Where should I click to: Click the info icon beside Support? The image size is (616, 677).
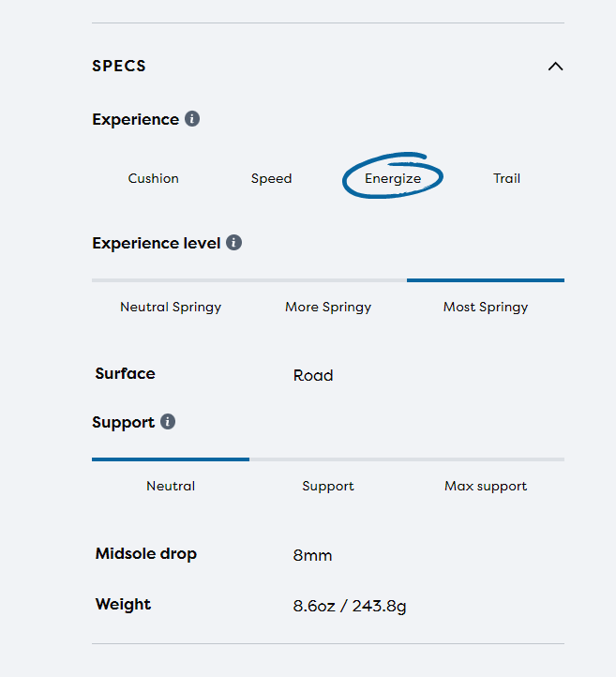tap(168, 422)
